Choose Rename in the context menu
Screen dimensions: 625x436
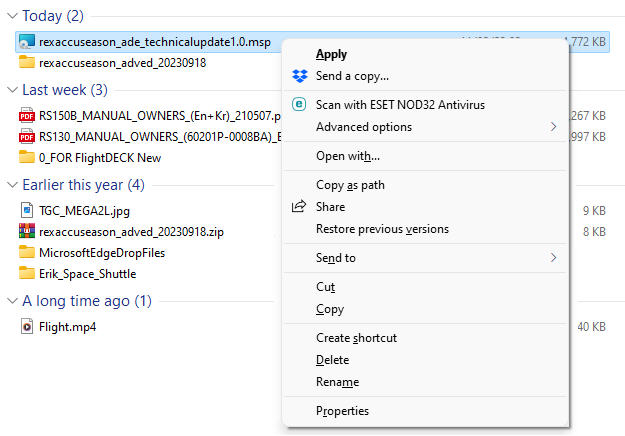pos(337,382)
